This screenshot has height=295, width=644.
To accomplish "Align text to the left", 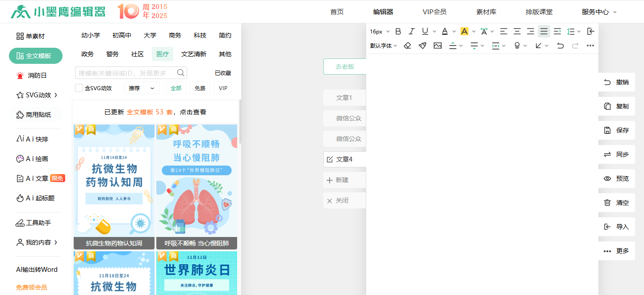I will pyautogui.click(x=504, y=31).
